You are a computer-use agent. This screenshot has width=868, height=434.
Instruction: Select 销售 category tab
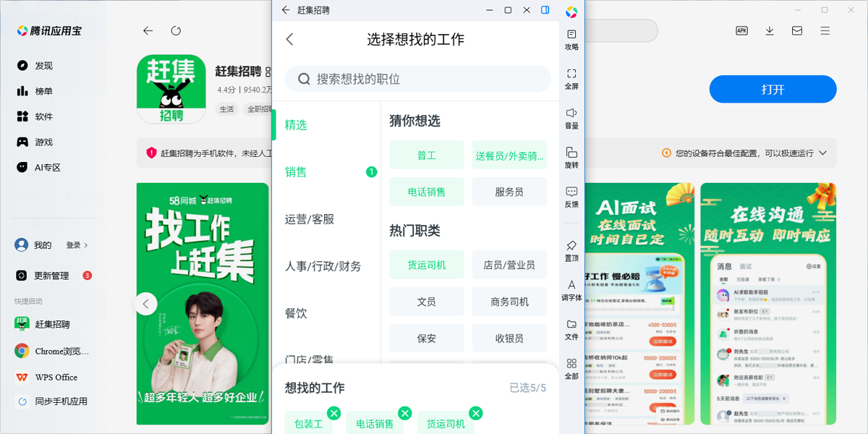click(x=296, y=172)
